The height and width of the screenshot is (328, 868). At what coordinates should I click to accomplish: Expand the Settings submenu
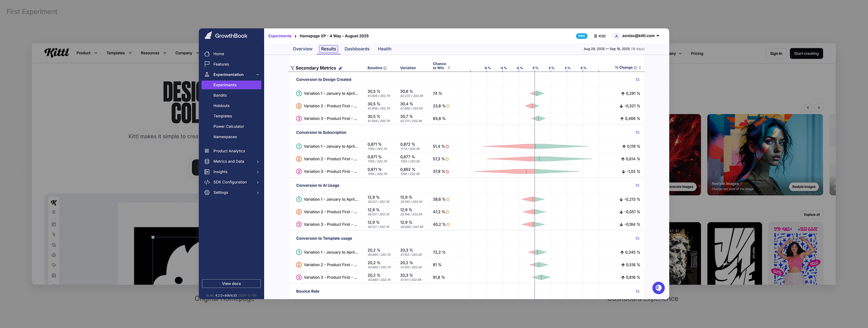point(258,193)
